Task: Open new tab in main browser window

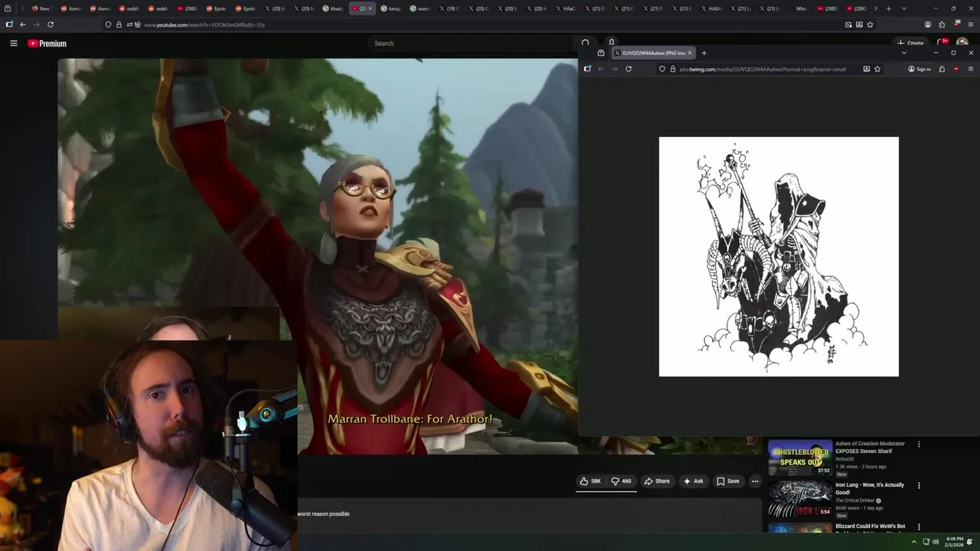Action: (888, 8)
